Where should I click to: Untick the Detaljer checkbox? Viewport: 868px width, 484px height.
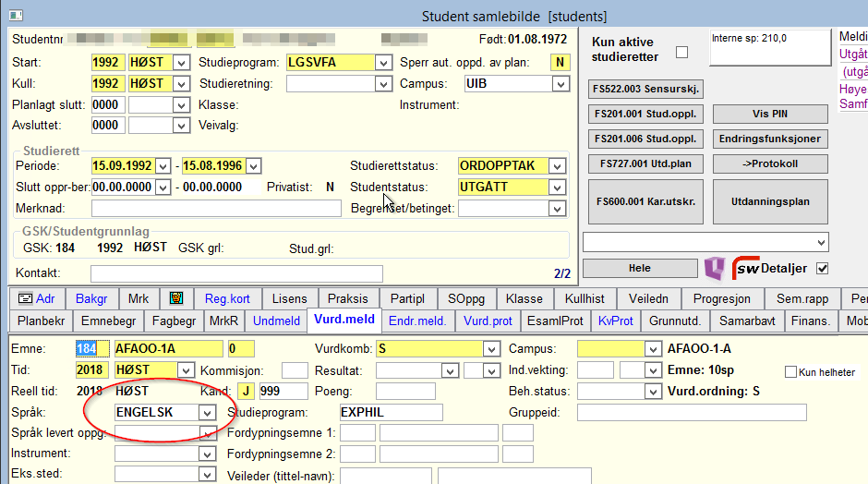pos(822,269)
